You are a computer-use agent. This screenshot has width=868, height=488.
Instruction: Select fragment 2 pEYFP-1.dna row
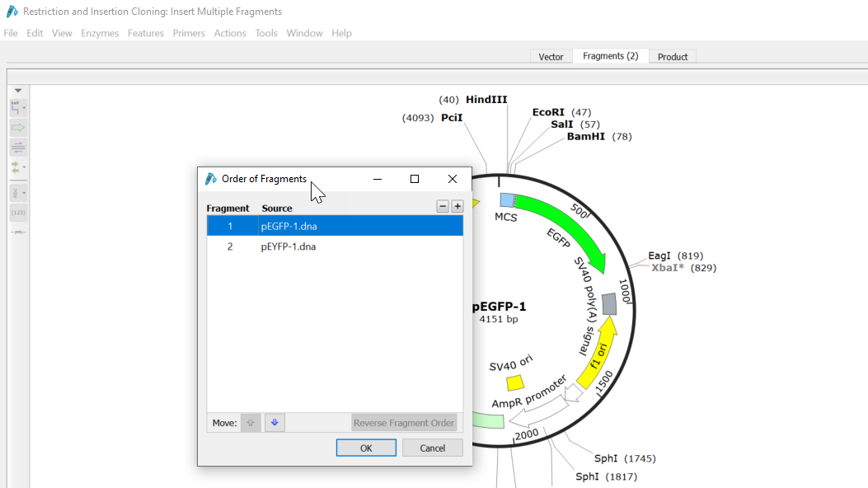(335, 246)
